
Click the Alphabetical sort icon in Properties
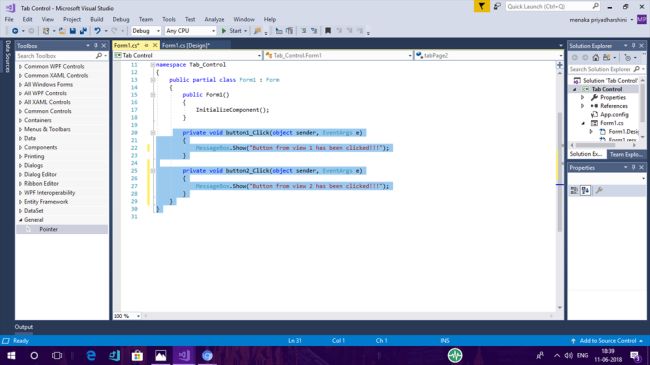tap(585, 190)
